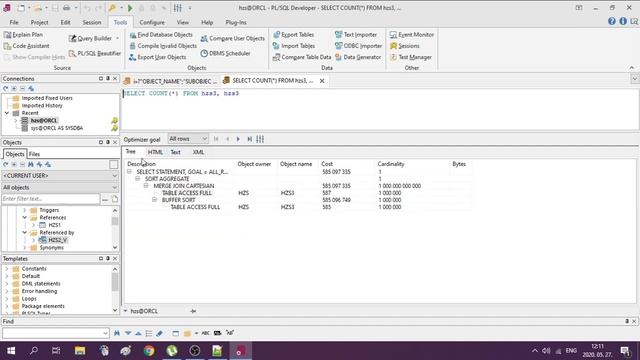The image size is (640, 360).
Task: Open the Windows Start menu
Action: click(x=11, y=351)
